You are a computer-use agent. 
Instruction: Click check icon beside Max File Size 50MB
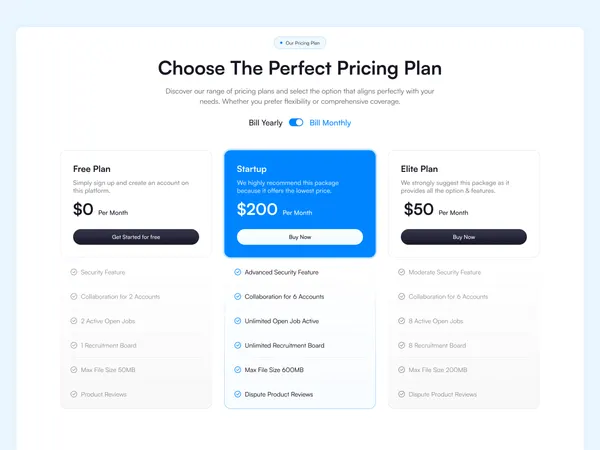74,370
